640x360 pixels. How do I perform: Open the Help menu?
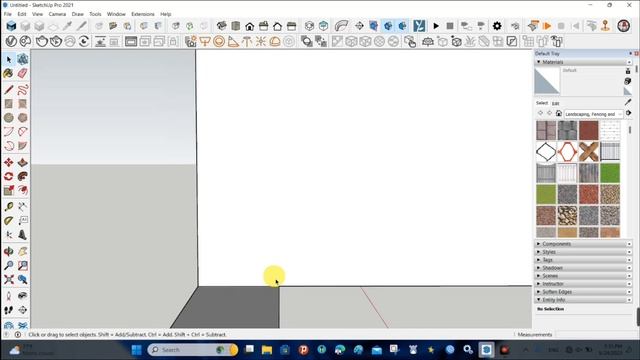point(165,14)
